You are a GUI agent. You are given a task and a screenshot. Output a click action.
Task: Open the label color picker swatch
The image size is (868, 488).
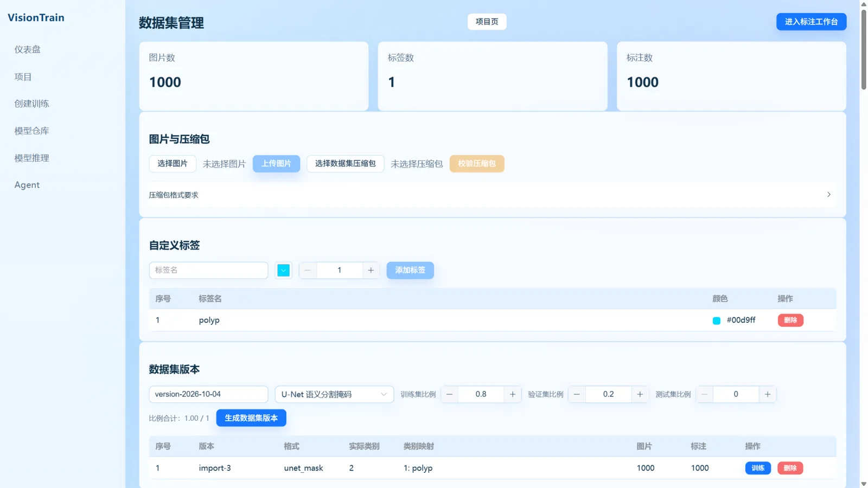283,270
